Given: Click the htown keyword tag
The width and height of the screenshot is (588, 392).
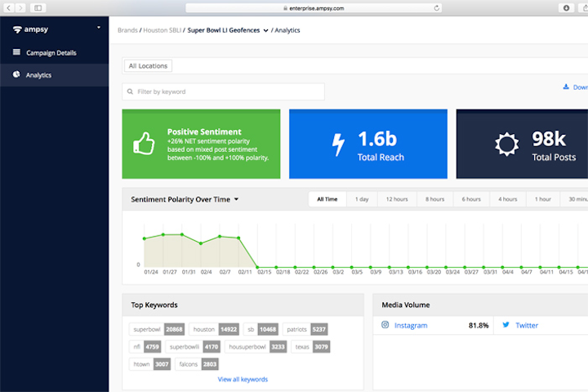Looking at the screenshot, I should (149, 364).
